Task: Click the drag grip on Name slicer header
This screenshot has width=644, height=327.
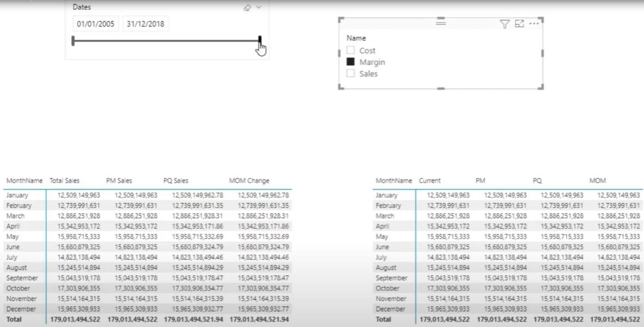Action: click(441, 23)
